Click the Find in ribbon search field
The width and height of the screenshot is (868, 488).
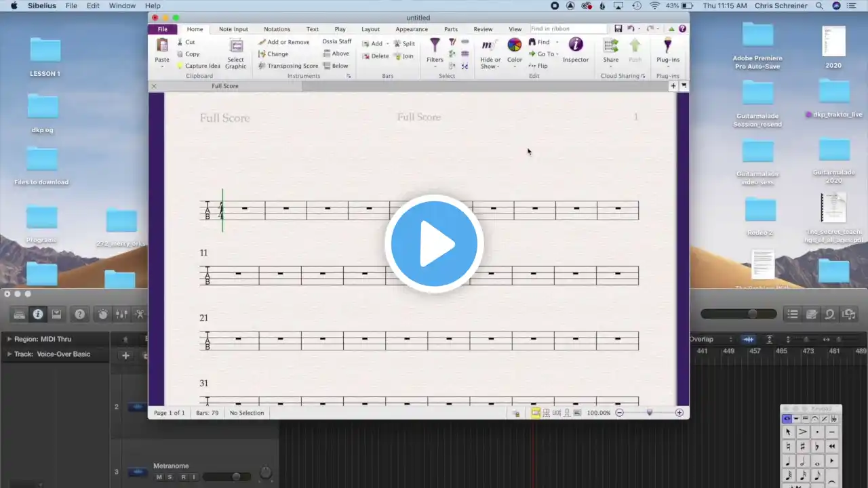click(x=568, y=28)
